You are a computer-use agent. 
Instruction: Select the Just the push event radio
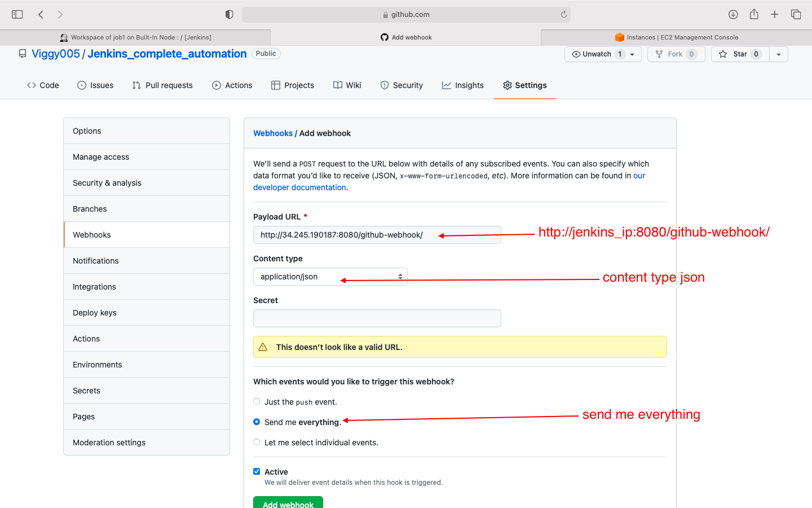pyautogui.click(x=257, y=401)
